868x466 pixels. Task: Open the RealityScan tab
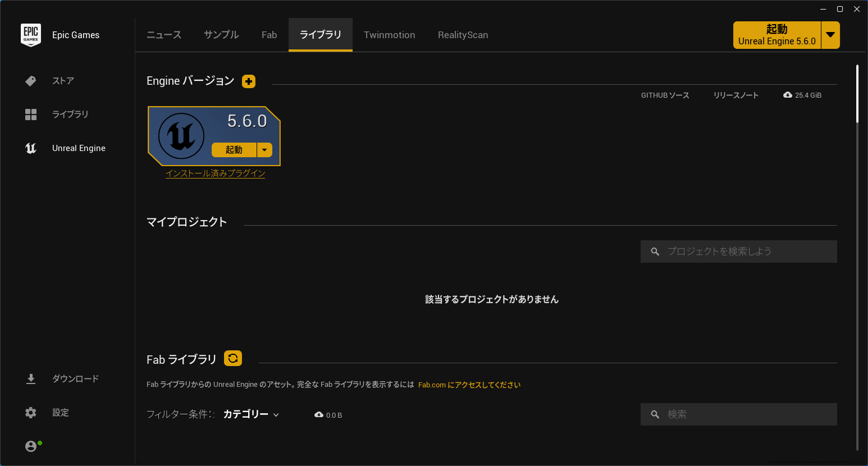[x=463, y=35]
